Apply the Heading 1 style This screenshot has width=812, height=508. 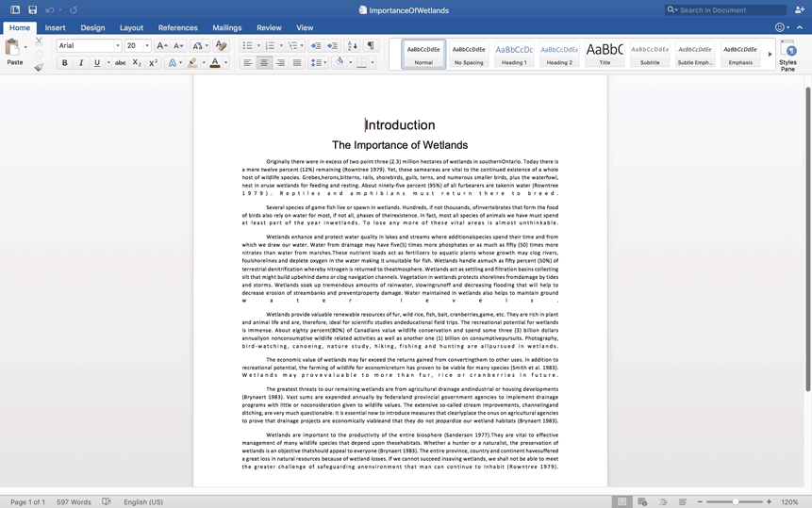[x=514, y=54]
